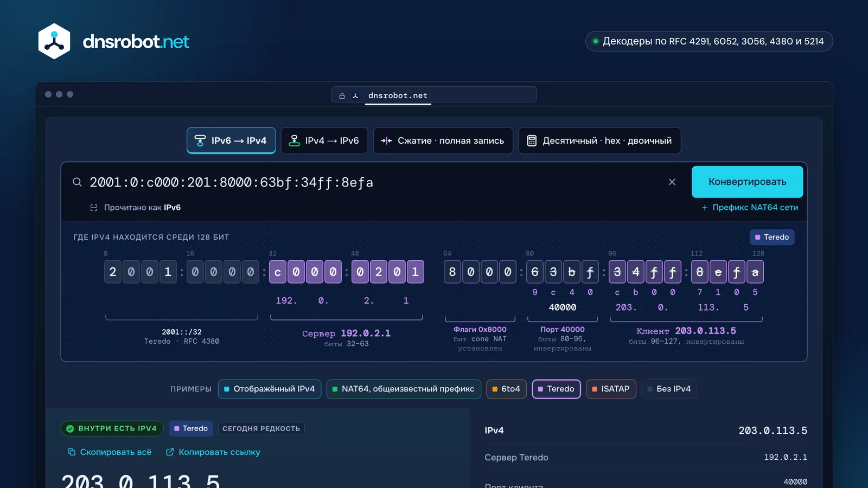
Task: Click the plus icon beside Префикс NAT64
Action: (x=705, y=208)
